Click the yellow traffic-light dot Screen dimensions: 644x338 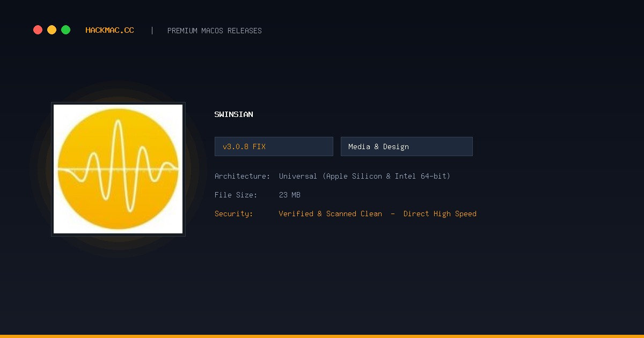click(x=52, y=30)
